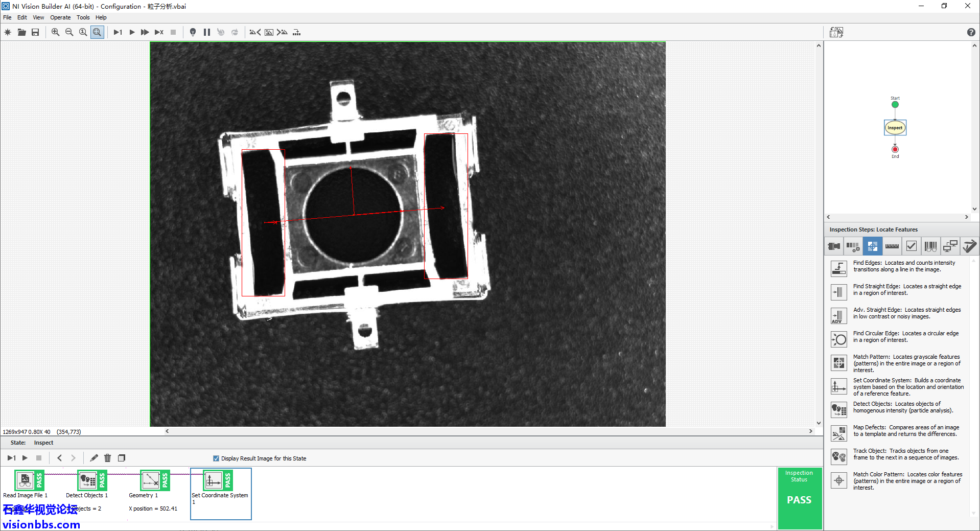This screenshot has width=980, height=531.
Task: Zoom out of the image
Action: 69,32
